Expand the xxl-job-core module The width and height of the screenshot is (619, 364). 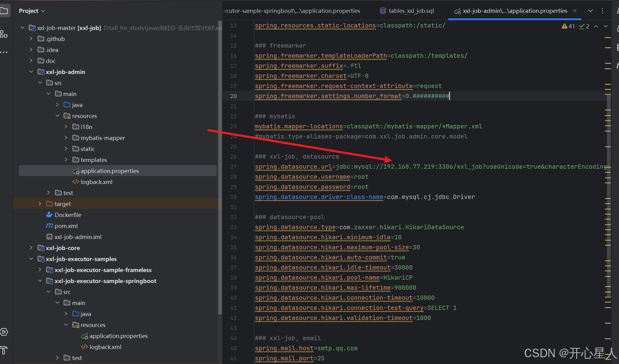(x=31, y=248)
